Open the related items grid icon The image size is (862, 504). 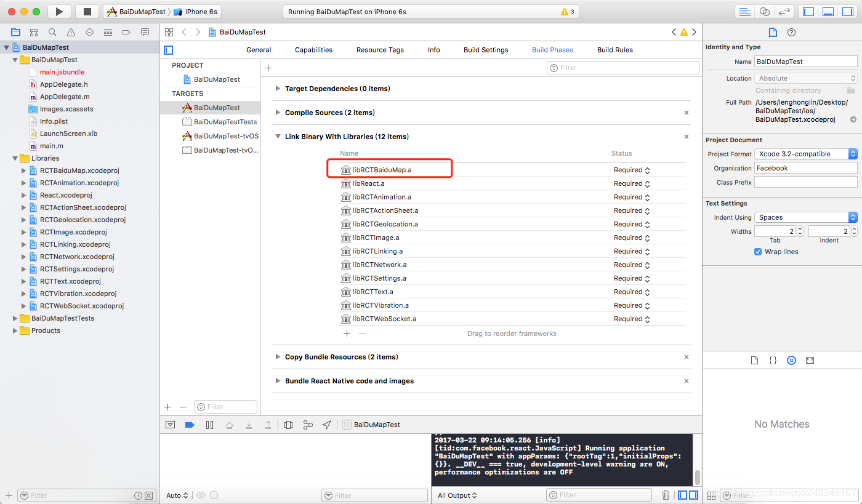coord(169,32)
